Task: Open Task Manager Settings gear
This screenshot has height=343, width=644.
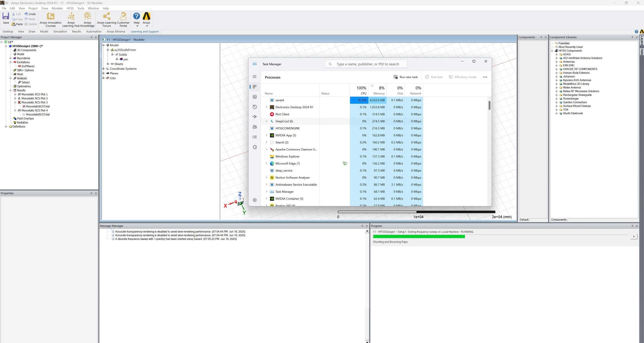Action: pos(255,200)
